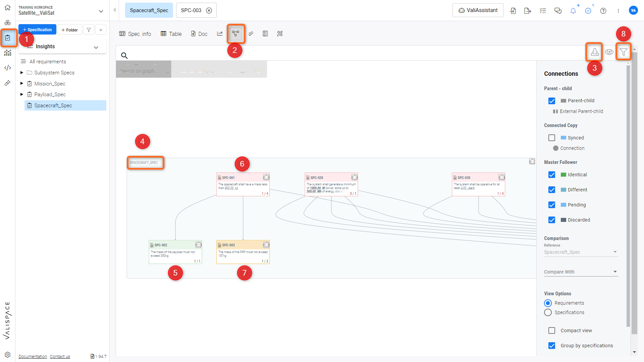644x362 pixels.
Task: Open ValiAssistant
Action: [x=478, y=10]
